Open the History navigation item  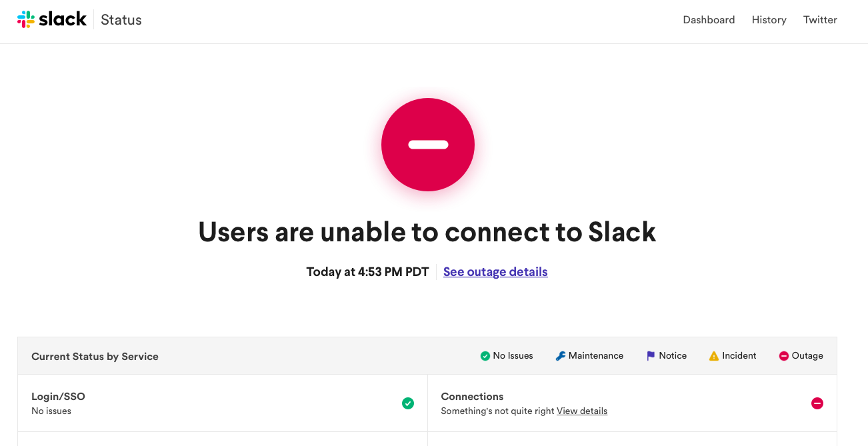[769, 20]
